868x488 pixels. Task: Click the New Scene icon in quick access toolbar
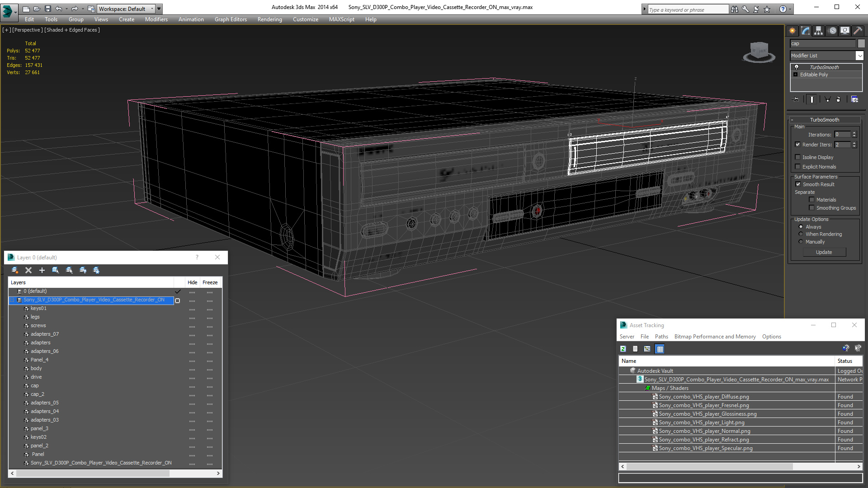point(26,9)
